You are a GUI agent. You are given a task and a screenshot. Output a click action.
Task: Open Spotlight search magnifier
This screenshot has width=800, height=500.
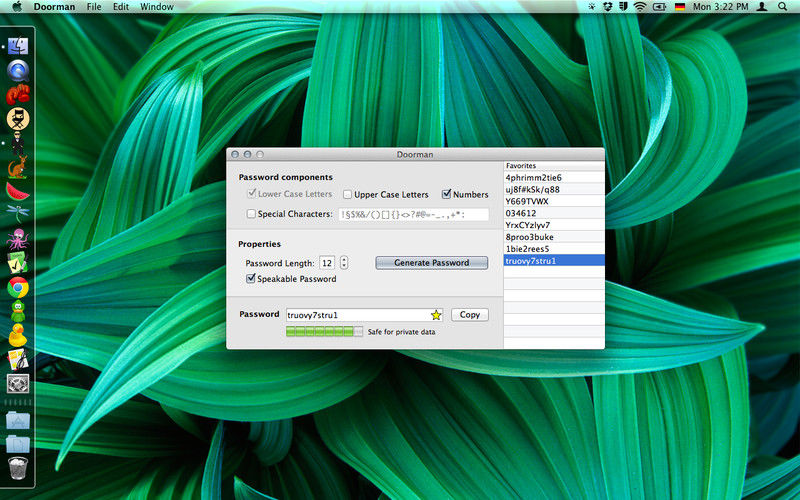[782, 7]
